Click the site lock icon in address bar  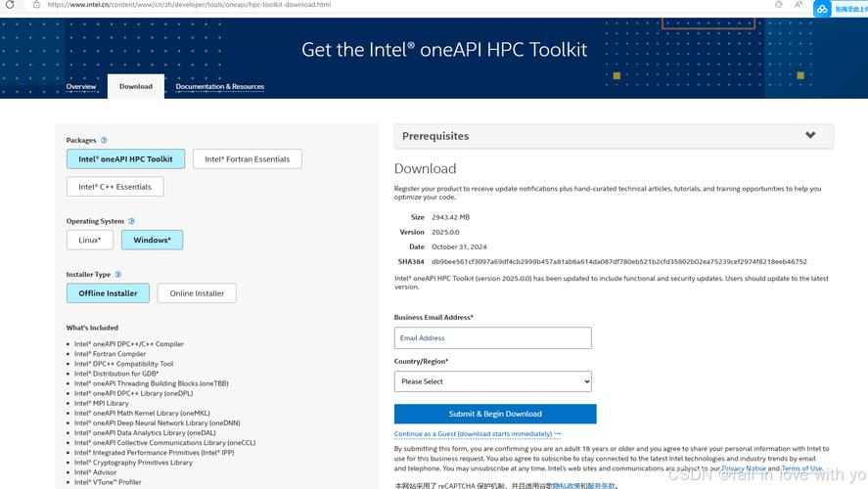(36, 5)
